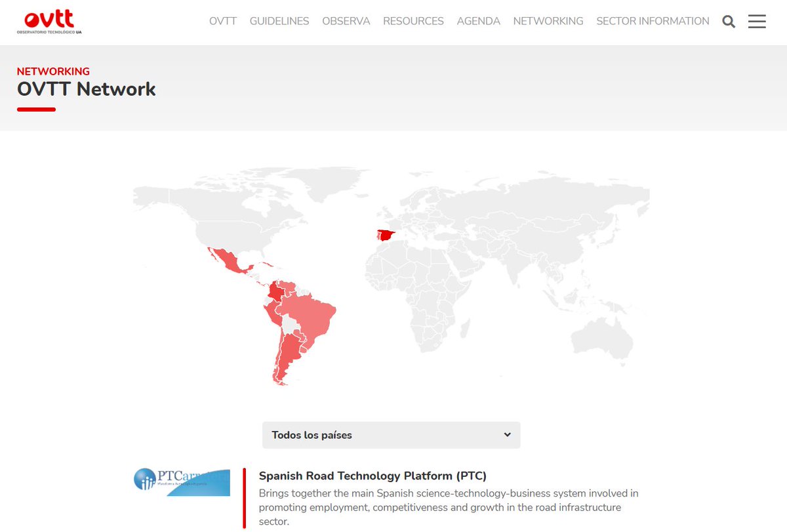Open the Networking menu item
The width and height of the screenshot is (787, 532).
coord(548,21)
